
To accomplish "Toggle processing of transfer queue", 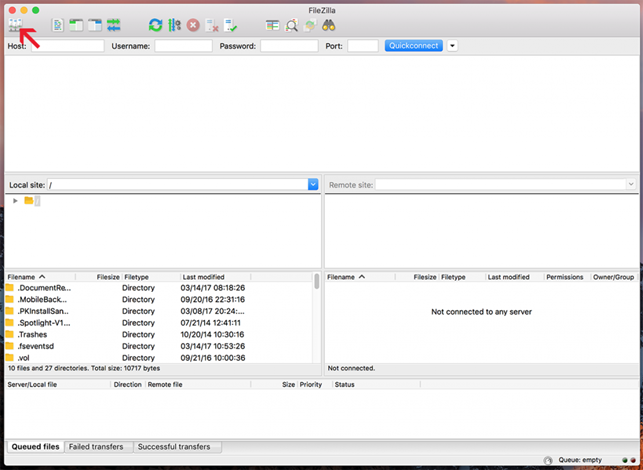I will tap(174, 25).
